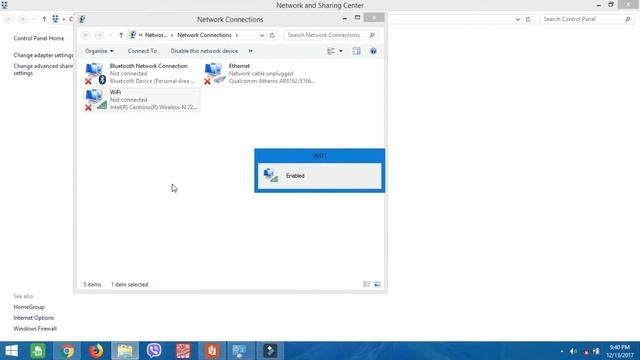Click the Network Connections breadcrumb segment
This screenshot has height=360, width=640.
coord(204,35)
